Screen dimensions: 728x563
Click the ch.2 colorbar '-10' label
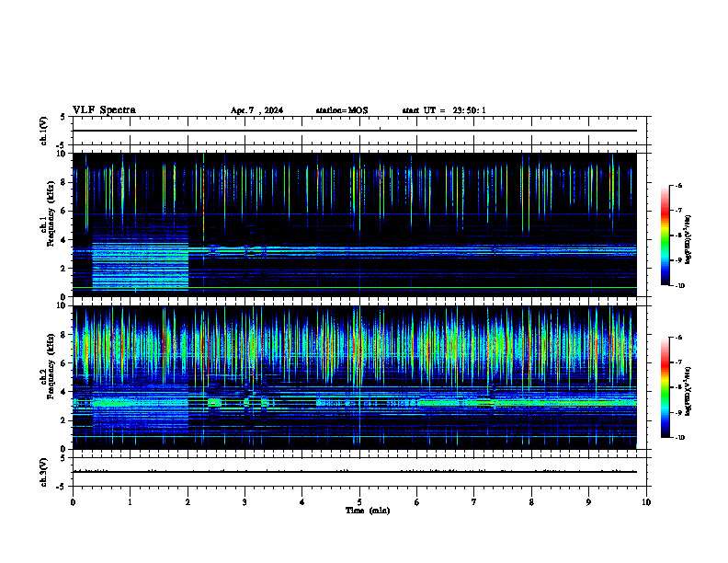[679, 438]
